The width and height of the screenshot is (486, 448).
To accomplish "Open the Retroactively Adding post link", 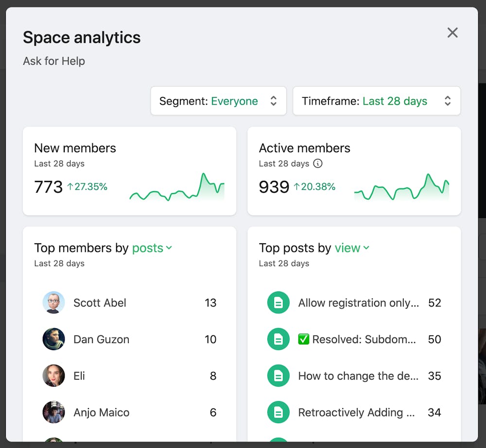I will [x=356, y=412].
